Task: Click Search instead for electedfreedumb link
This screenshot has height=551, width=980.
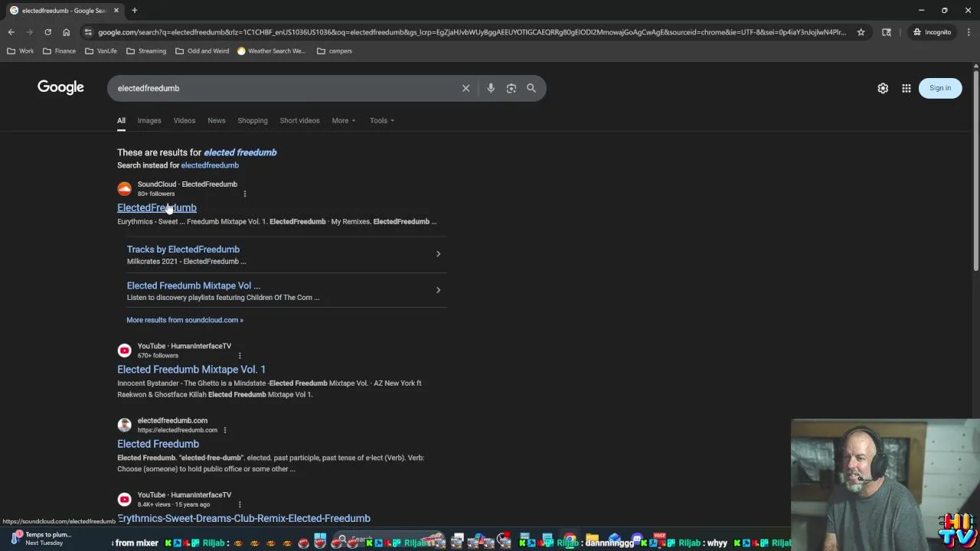Action: click(210, 165)
